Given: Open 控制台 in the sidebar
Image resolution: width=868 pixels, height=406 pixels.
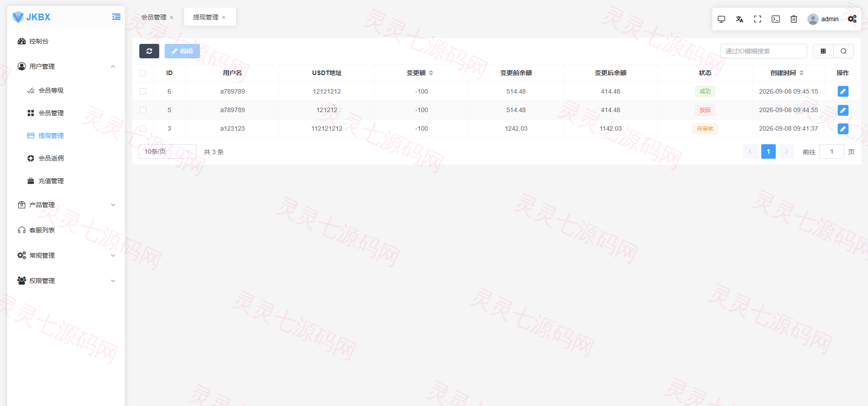Looking at the screenshot, I should (x=66, y=41).
